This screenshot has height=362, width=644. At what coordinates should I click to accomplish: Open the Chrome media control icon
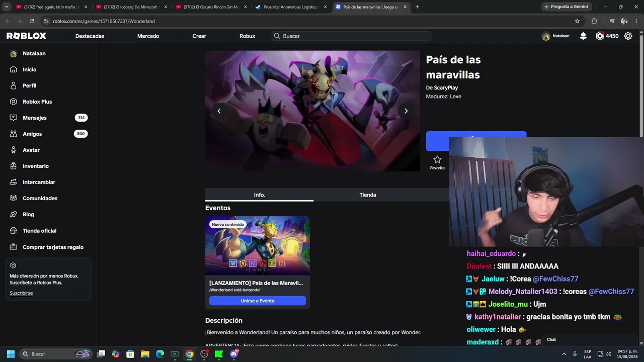click(x=612, y=21)
